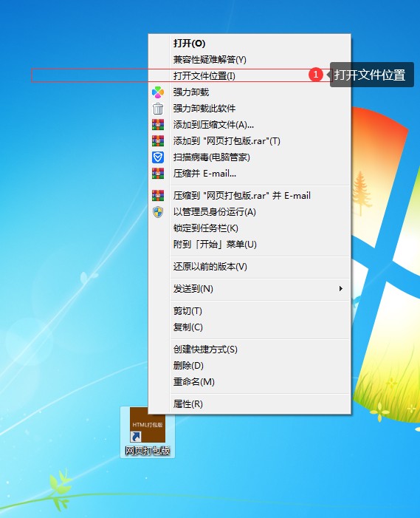Select 以管理员身份运行(A) menu item
Screen dimensions: 420x518
click(249, 212)
